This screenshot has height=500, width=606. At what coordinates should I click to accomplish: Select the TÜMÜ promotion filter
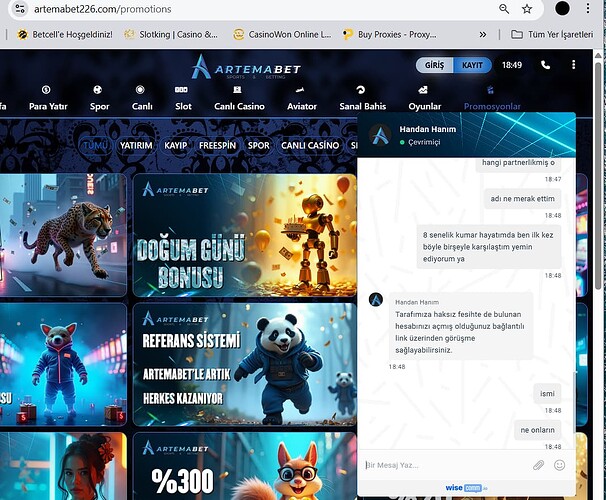pos(95,145)
